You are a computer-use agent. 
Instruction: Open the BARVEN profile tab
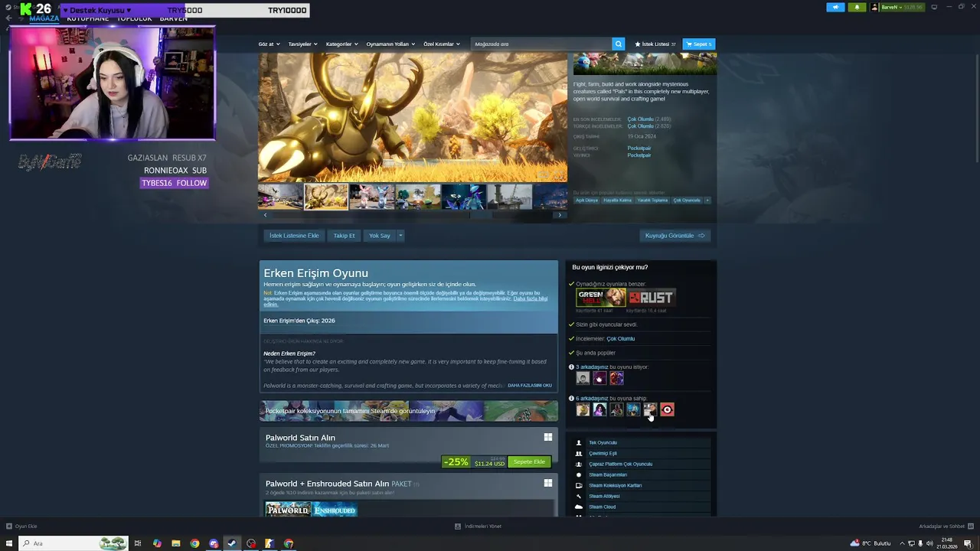point(173,18)
